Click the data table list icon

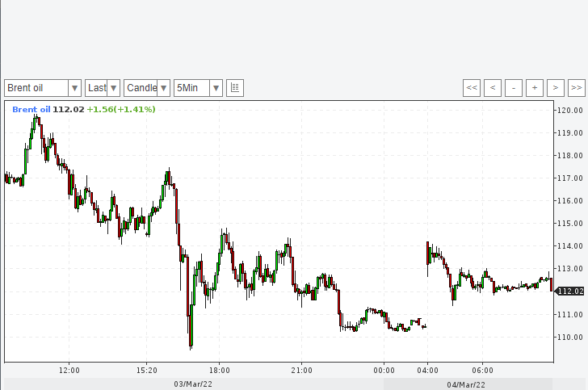235,88
